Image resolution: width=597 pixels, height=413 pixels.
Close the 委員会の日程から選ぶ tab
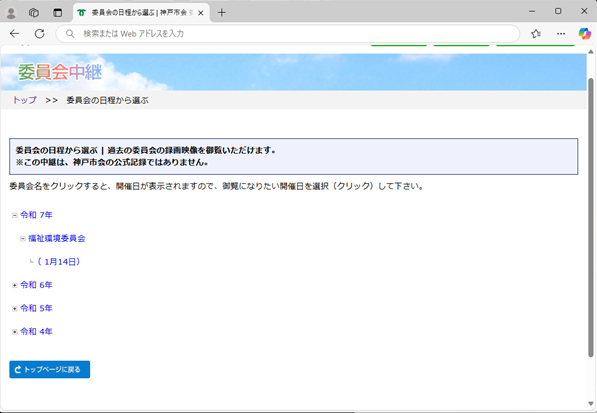point(201,13)
